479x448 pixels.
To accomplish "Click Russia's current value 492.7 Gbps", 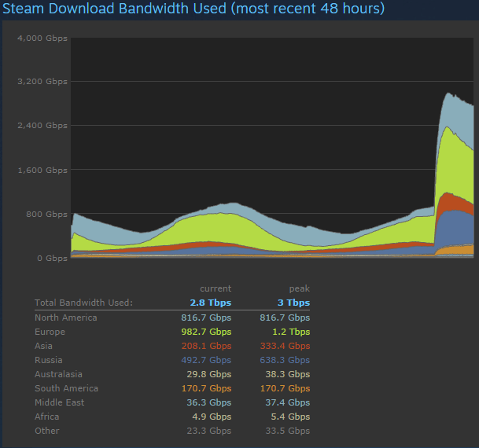I will (x=206, y=360).
